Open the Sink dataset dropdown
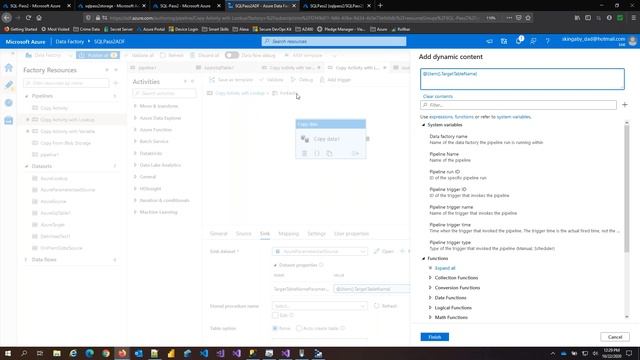Screen dimensions: 640x360 coord(320,251)
